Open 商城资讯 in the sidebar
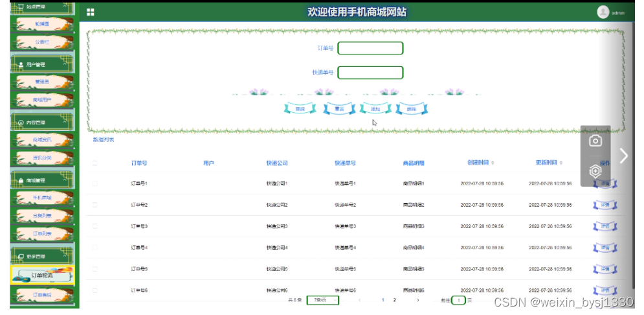Image resolution: width=644 pixels, height=315 pixels. coord(42,140)
